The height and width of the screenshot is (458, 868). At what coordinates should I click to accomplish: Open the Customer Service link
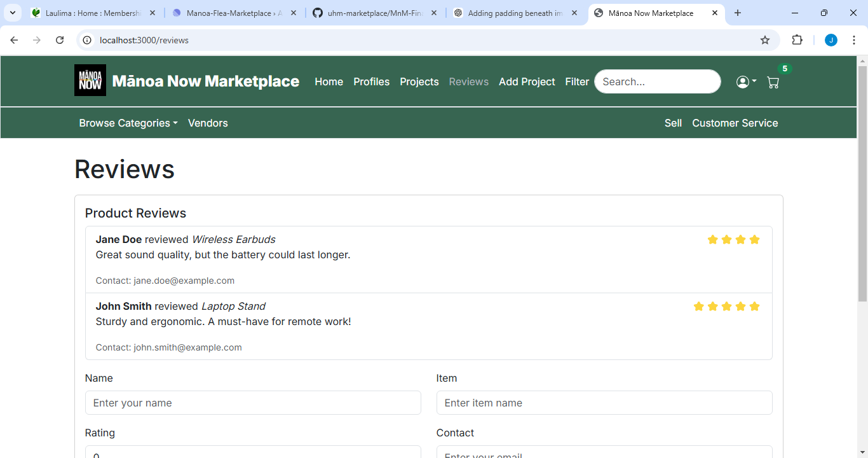pos(735,123)
